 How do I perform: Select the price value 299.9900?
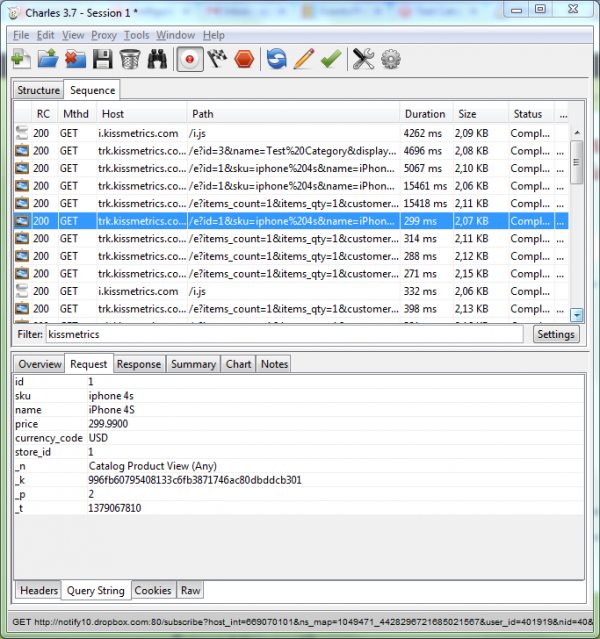(x=108, y=424)
